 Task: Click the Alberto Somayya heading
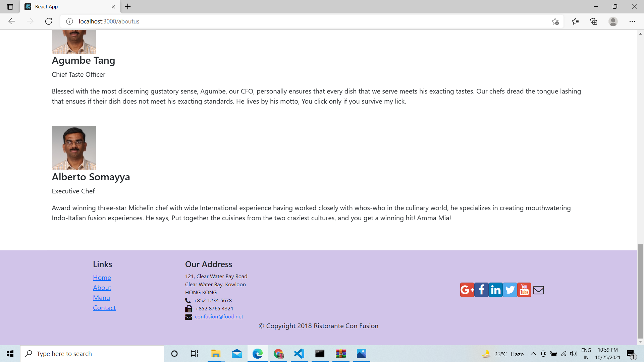[91, 177]
